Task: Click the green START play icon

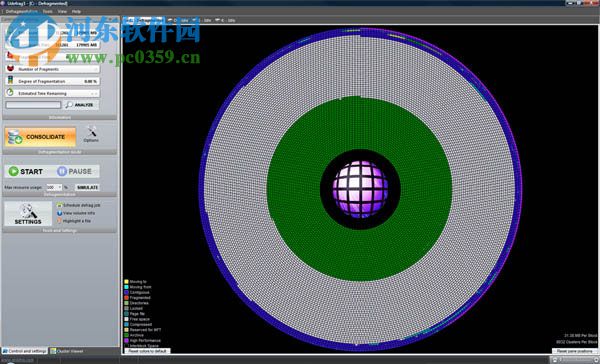Action: tap(13, 171)
